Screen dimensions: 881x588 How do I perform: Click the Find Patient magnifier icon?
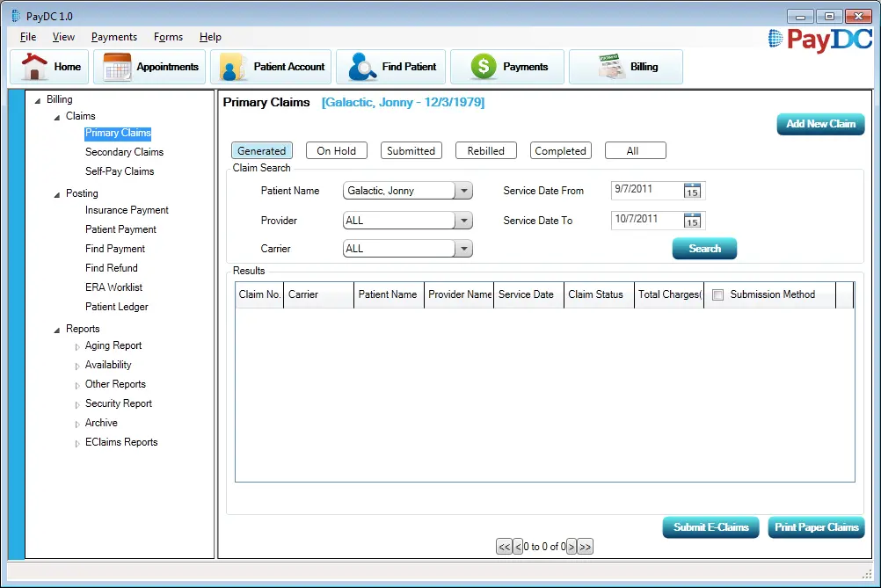pos(361,66)
